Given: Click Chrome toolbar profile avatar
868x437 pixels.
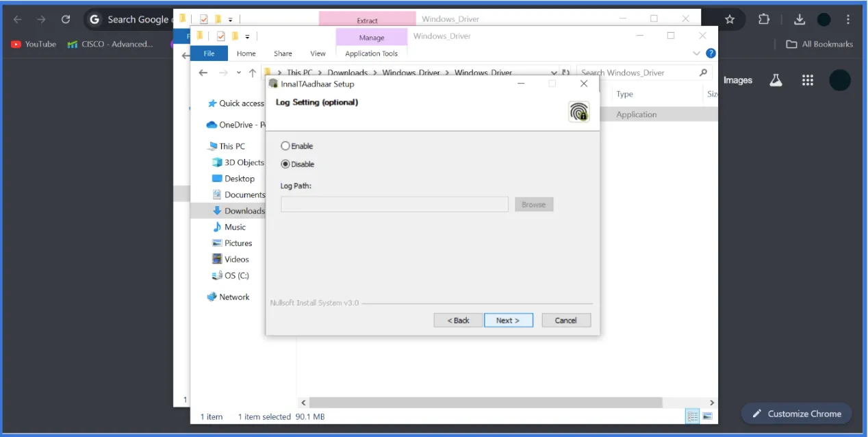Looking at the screenshot, I should pos(824,20).
